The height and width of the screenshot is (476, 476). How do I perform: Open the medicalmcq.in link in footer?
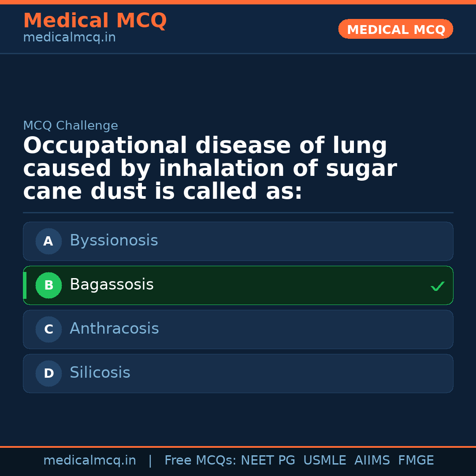coord(89,461)
